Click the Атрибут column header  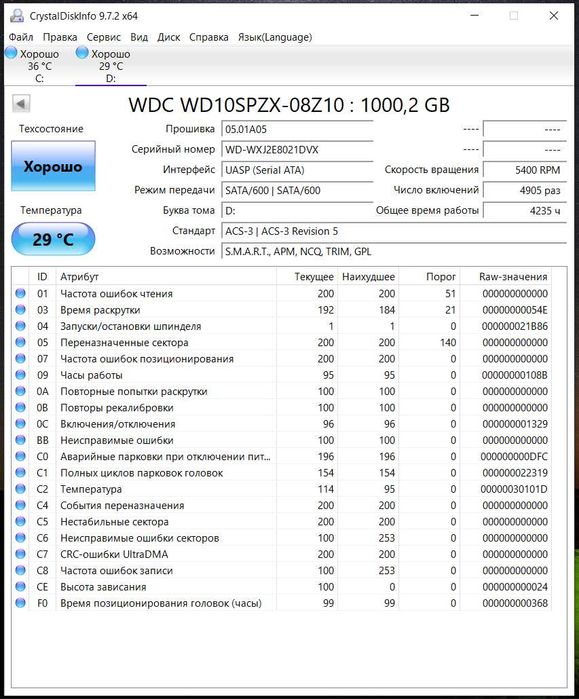point(166,276)
